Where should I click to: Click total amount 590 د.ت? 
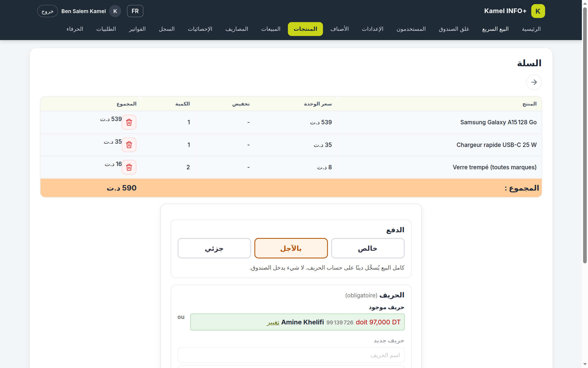point(122,188)
